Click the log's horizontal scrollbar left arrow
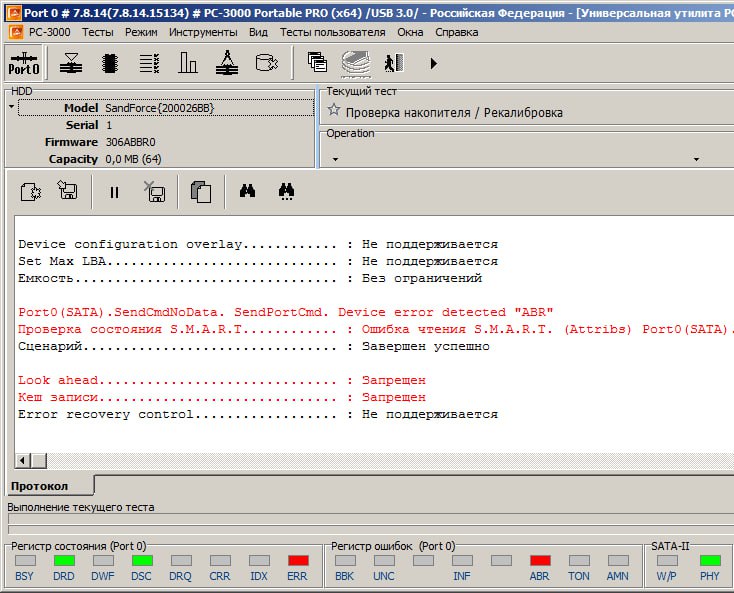734x593 pixels. pyautogui.click(x=22, y=460)
